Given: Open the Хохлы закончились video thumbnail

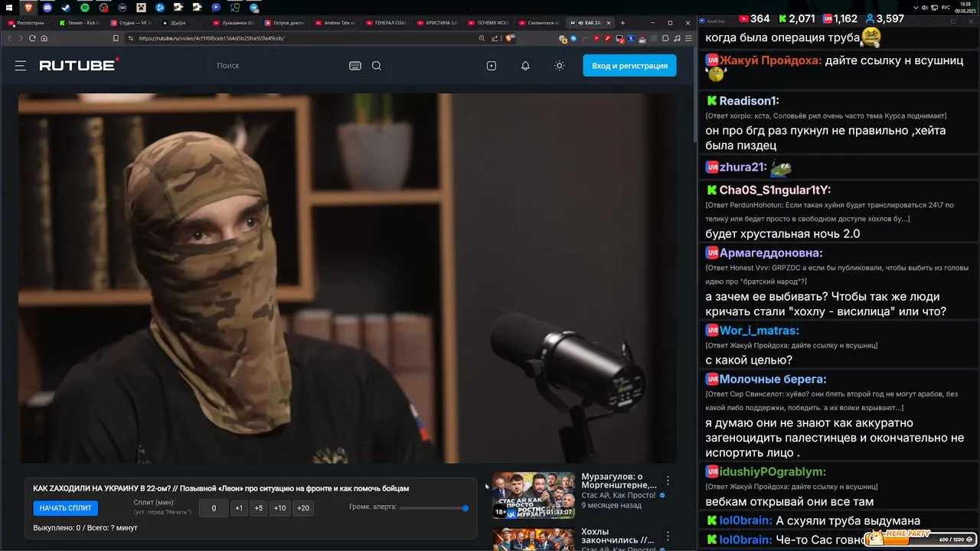Looking at the screenshot, I should pyautogui.click(x=534, y=539).
